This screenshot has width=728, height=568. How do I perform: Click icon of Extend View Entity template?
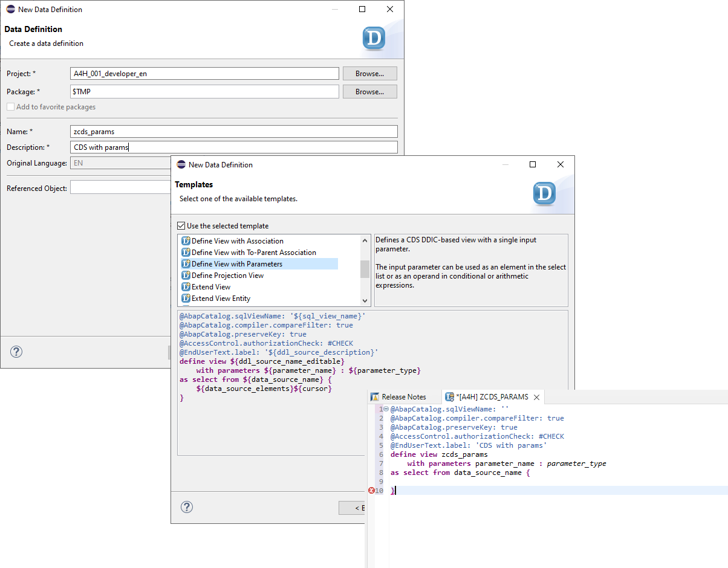pos(186,299)
